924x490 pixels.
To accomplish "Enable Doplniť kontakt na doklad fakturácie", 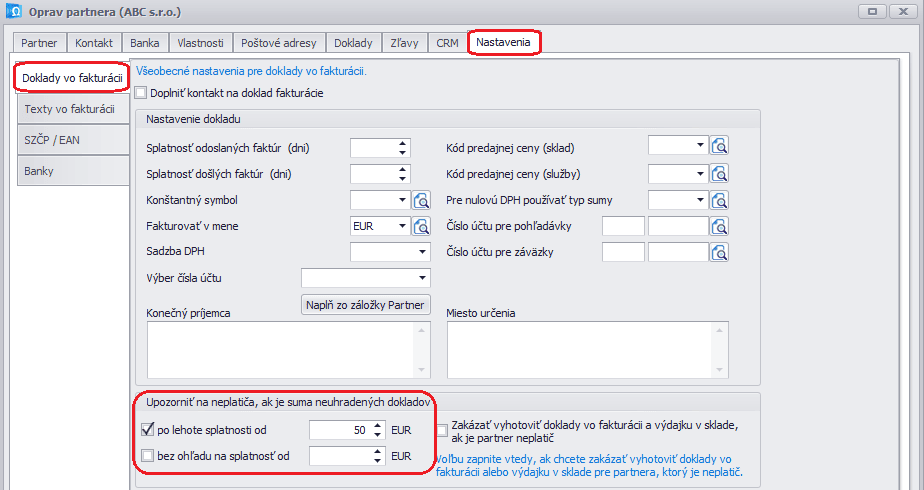I will click(x=140, y=93).
